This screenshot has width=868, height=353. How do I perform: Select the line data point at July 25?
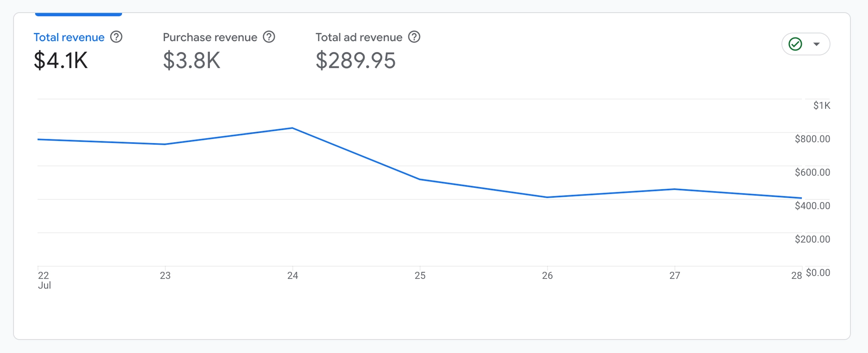tap(420, 179)
